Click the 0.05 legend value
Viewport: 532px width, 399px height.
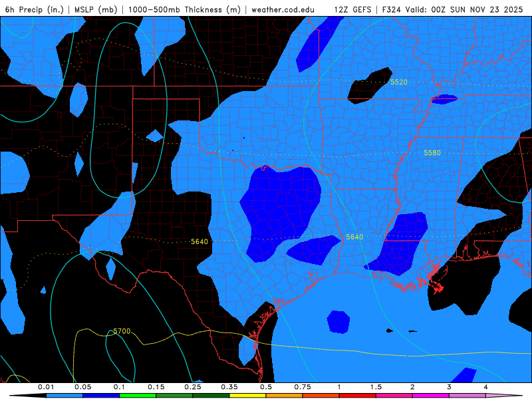(83, 387)
